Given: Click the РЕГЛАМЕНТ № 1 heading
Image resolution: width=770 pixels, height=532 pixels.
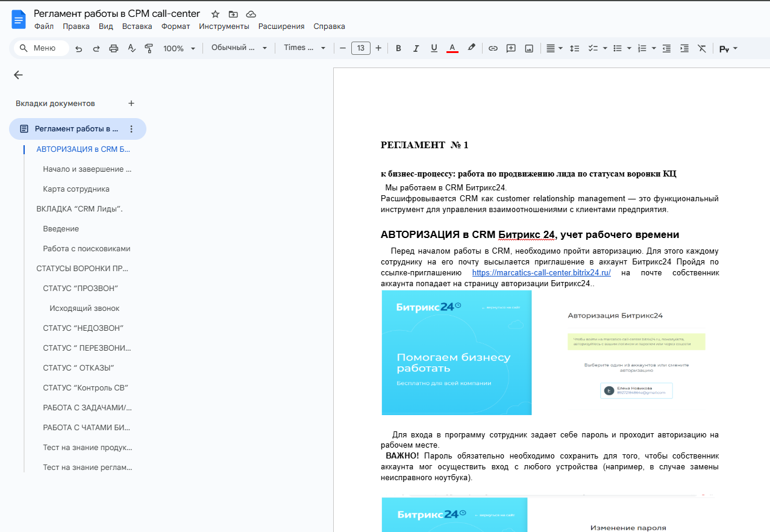Looking at the screenshot, I should 424,145.
